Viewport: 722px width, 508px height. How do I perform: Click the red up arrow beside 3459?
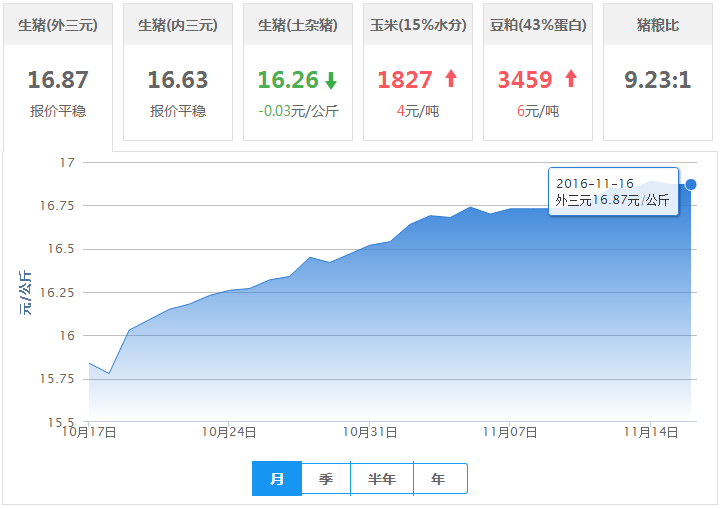coord(571,79)
